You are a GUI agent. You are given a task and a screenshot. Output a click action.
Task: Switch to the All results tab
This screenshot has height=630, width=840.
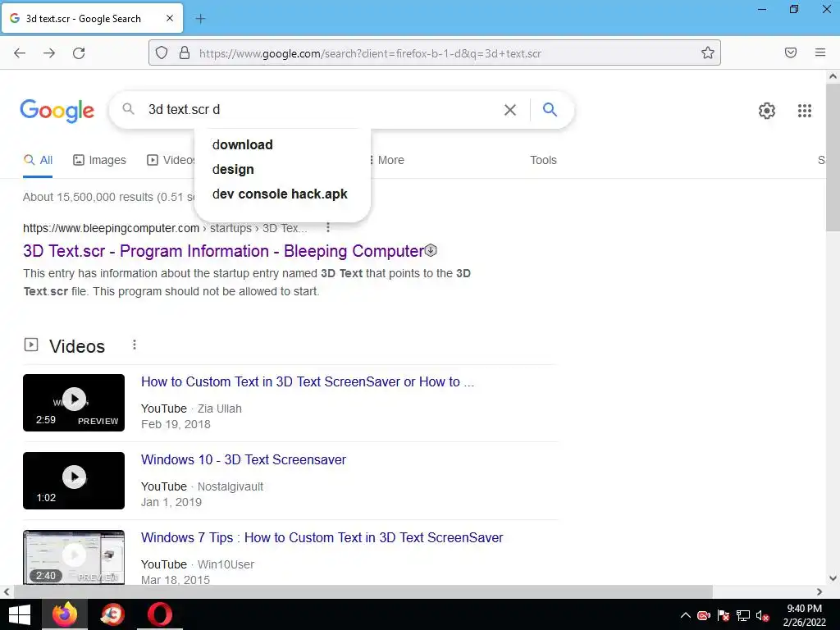point(38,160)
